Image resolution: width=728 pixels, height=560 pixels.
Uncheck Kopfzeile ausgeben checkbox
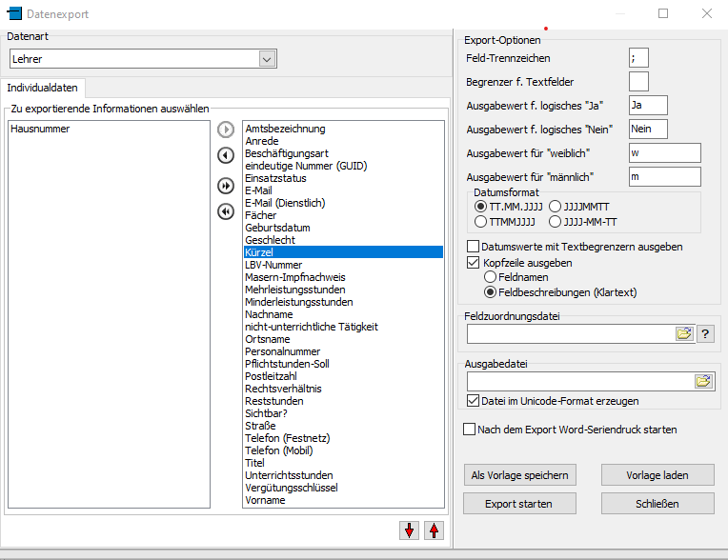(473, 262)
